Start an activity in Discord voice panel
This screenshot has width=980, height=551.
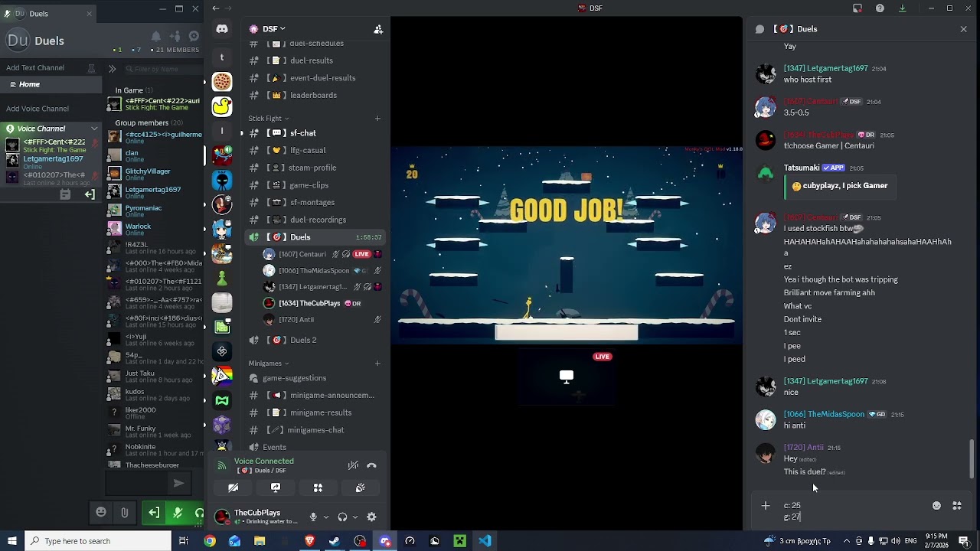(x=318, y=487)
